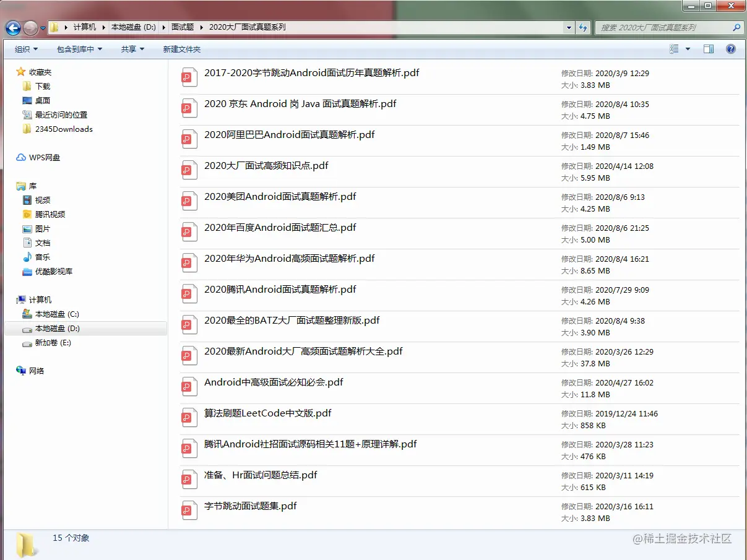This screenshot has width=747, height=560.
Task: Click PDF icon of 2020 京东 Android 岗 Java file
Action: (x=189, y=109)
